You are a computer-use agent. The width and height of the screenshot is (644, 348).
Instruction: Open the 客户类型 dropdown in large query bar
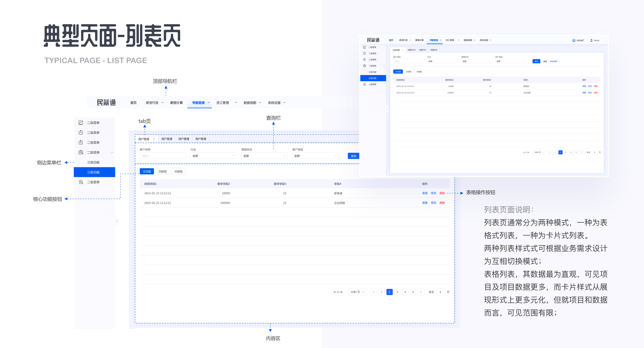tap(315, 156)
